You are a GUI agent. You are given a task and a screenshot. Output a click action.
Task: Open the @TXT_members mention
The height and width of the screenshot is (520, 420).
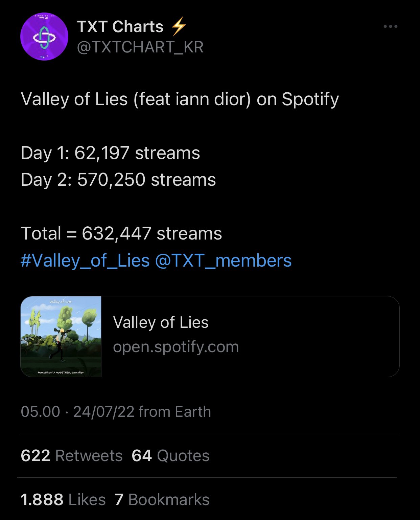pos(223,261)
